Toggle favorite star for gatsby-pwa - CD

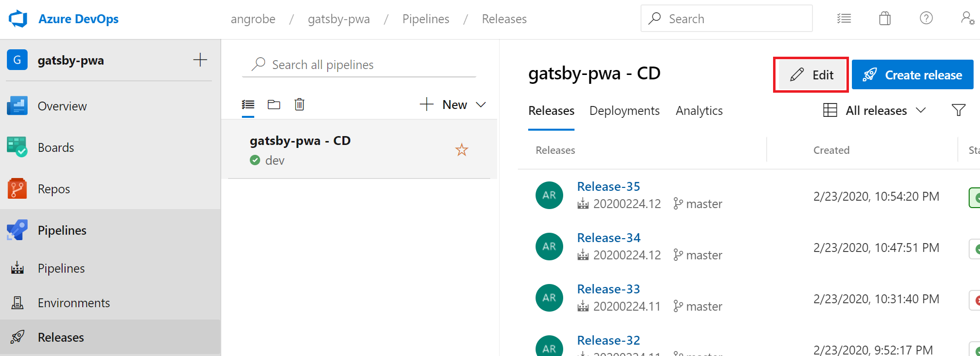point(462,149)
